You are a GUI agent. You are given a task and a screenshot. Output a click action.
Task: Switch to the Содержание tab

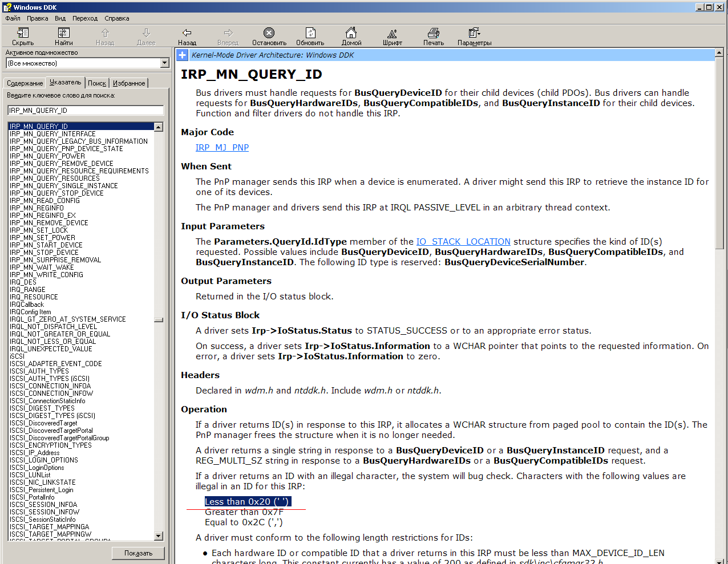pyautogui.click(x=25, y=83)
